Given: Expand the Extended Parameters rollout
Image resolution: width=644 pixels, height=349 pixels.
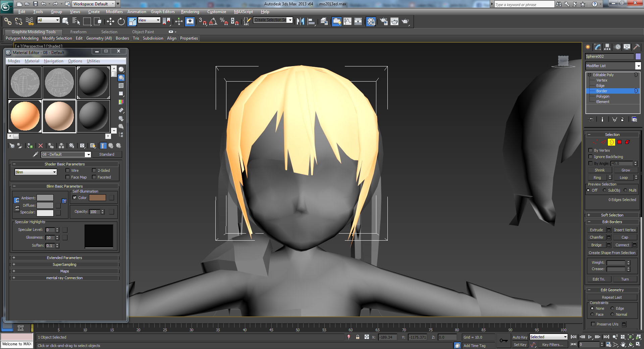Looking at the screenshot, I should [64, 258].
